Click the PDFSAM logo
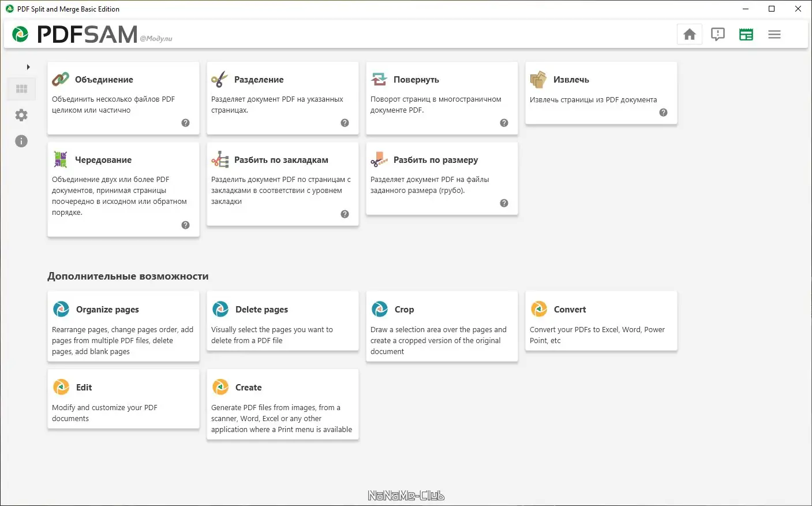Screen dimensions: 812x506 pos(75,35)
